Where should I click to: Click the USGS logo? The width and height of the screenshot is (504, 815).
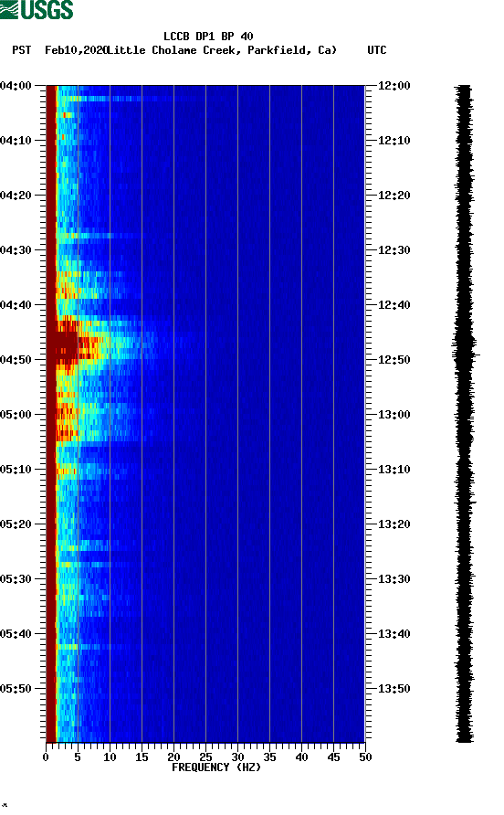(37, 9)
